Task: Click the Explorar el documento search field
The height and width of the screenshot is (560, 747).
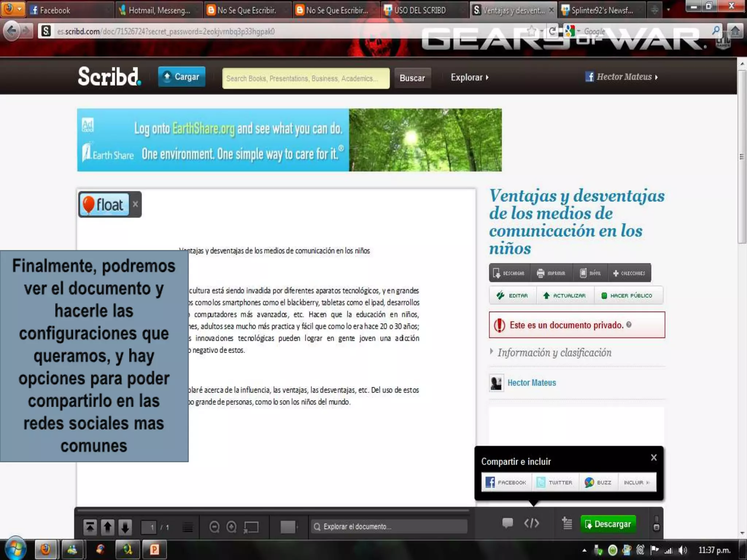Action: click(389, 526)
